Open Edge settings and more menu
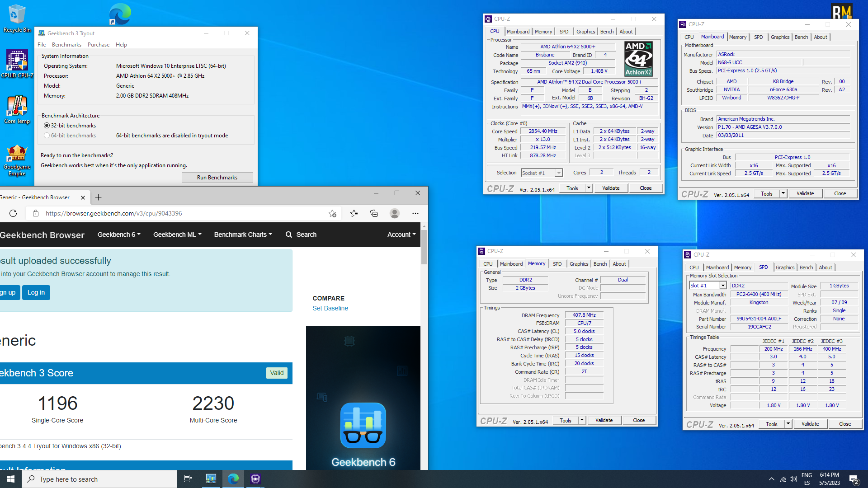 415,213
